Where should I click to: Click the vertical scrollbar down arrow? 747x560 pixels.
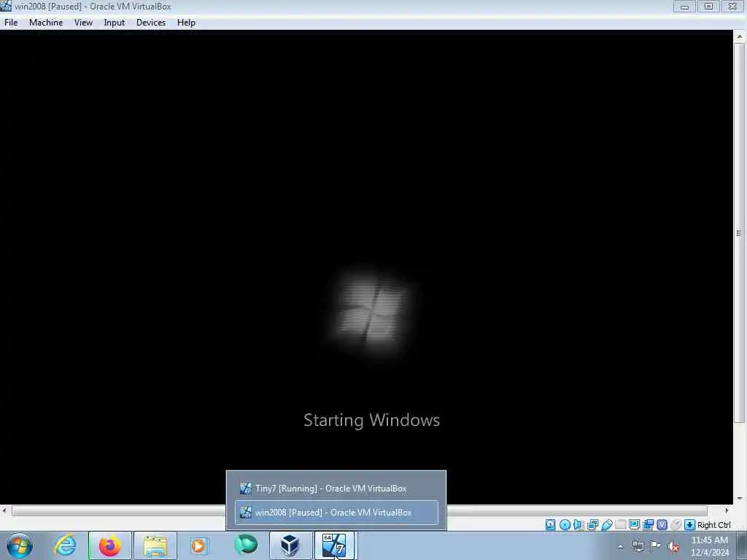740,499
